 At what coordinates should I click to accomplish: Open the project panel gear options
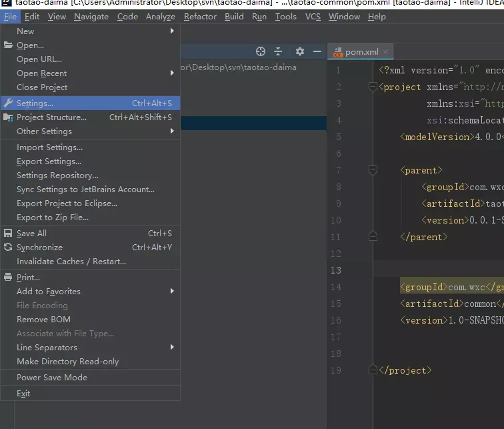[x=300, y=51]
